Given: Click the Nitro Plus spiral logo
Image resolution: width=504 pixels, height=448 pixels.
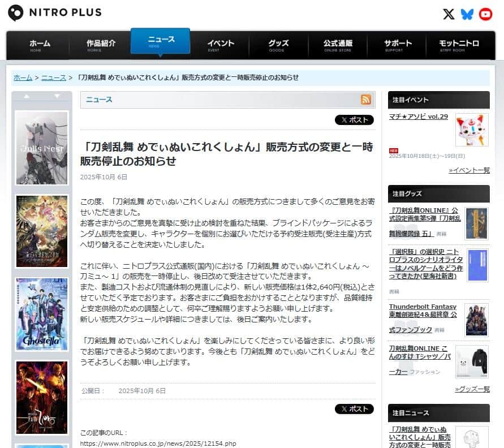Looking at the screenshot, I should (x=16, y=12).
